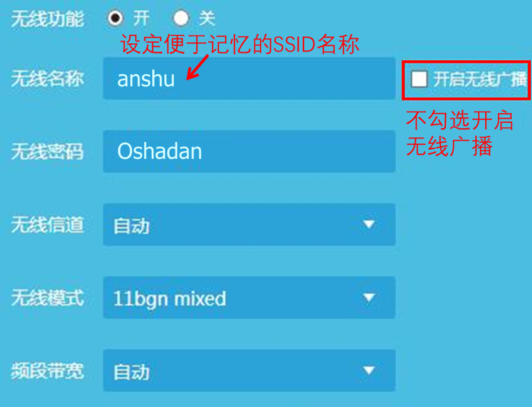Click the 无线密码 label
Viewport: 532px width, 407px height.
click(47, 151)
